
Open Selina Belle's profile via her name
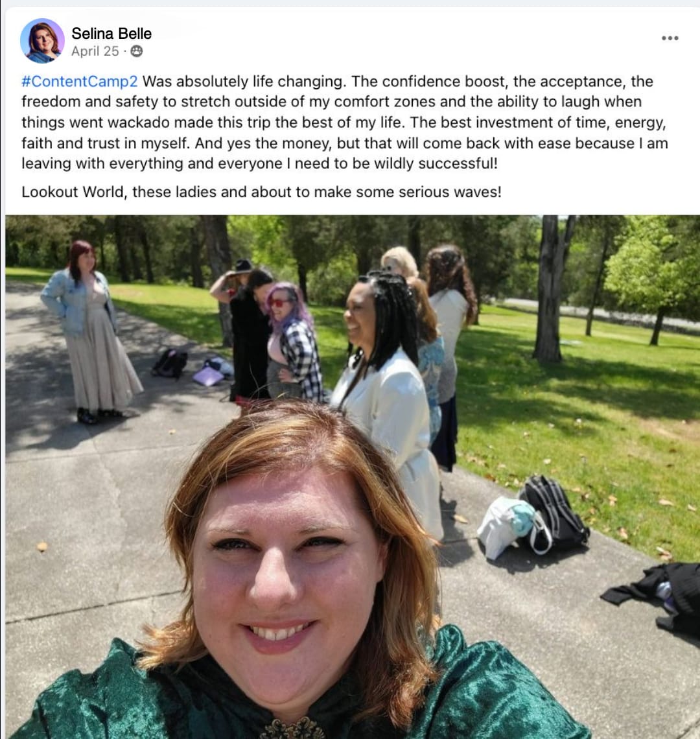111,34
